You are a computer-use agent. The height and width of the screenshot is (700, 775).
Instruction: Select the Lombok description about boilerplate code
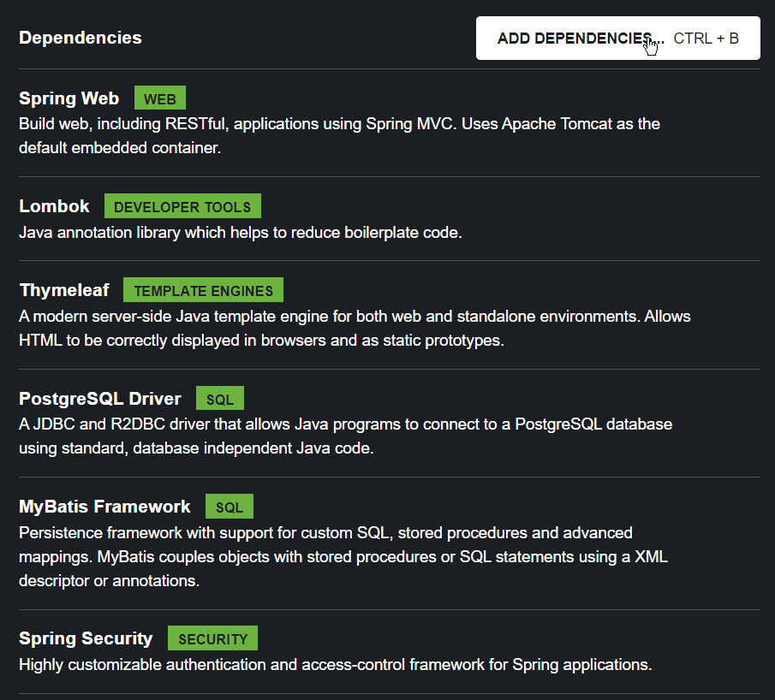point(241,232)
